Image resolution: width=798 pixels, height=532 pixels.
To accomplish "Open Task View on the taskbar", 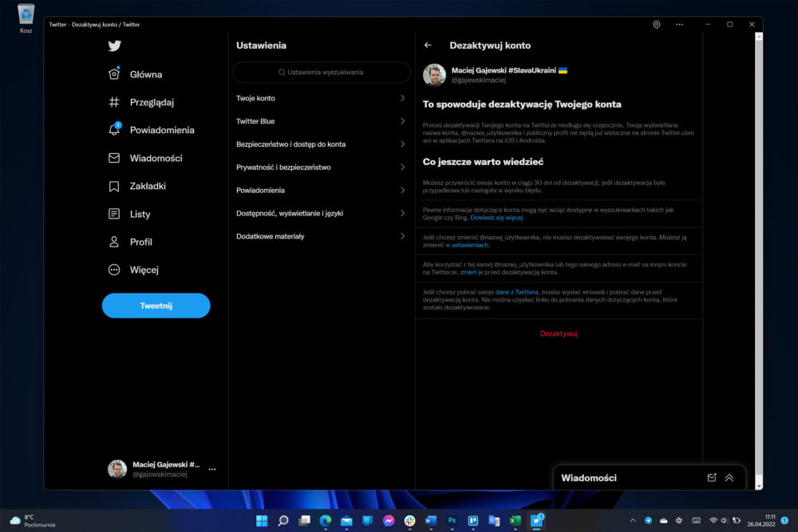I will 304,520.
